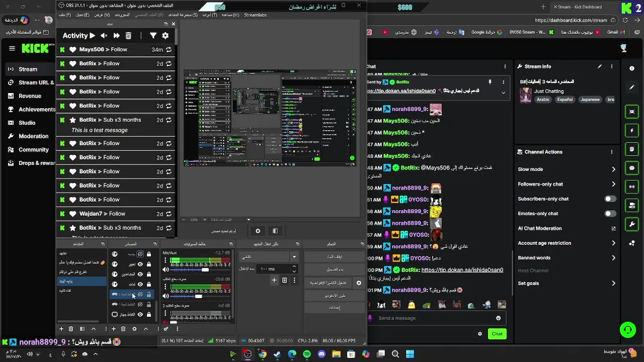This screenshot has height=362, width=644.
Task: Open chat settings gear near Chat button
Action: click(480, 334)
